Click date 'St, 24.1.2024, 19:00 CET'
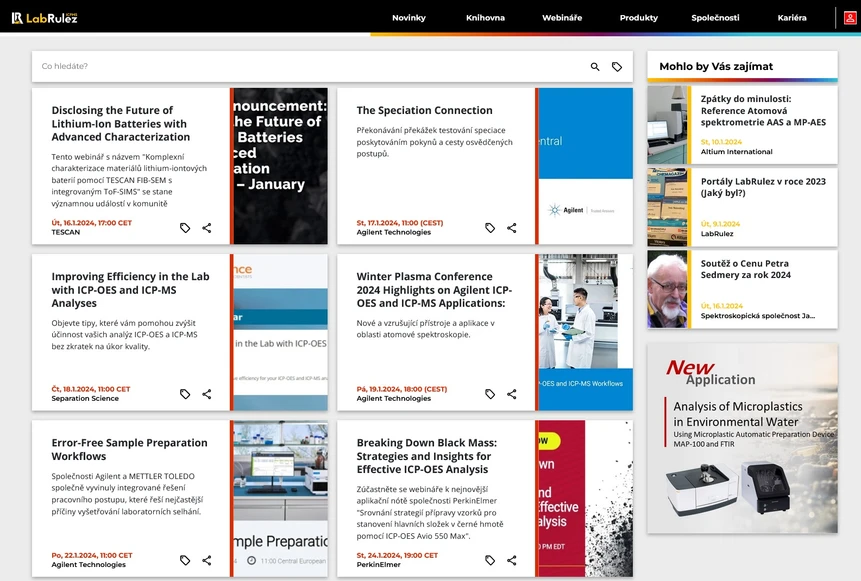861x581 pixels. pyautogui.click(x=397, y=555)
